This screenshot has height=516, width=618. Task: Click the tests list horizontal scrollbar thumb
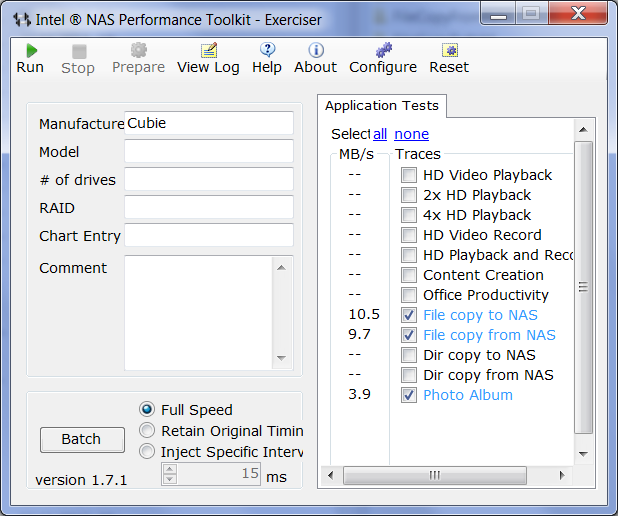pos(435,475)
